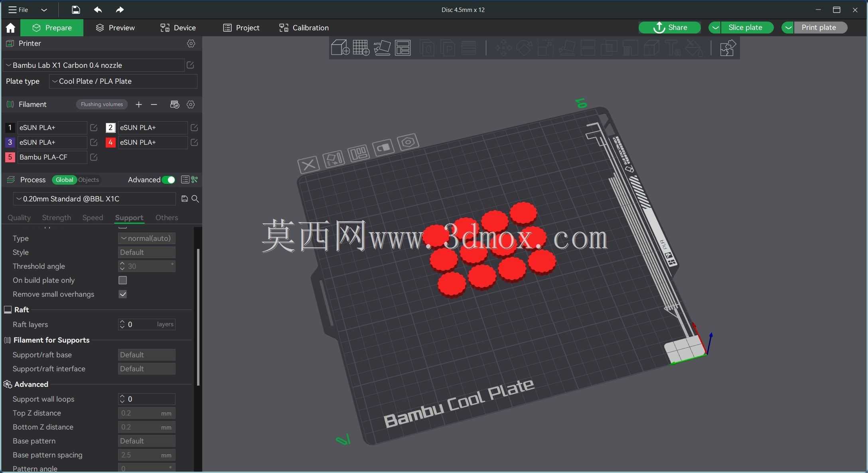Save the project with the floppy disk icon
Screen dimensions: 868x473
point(76,10)
